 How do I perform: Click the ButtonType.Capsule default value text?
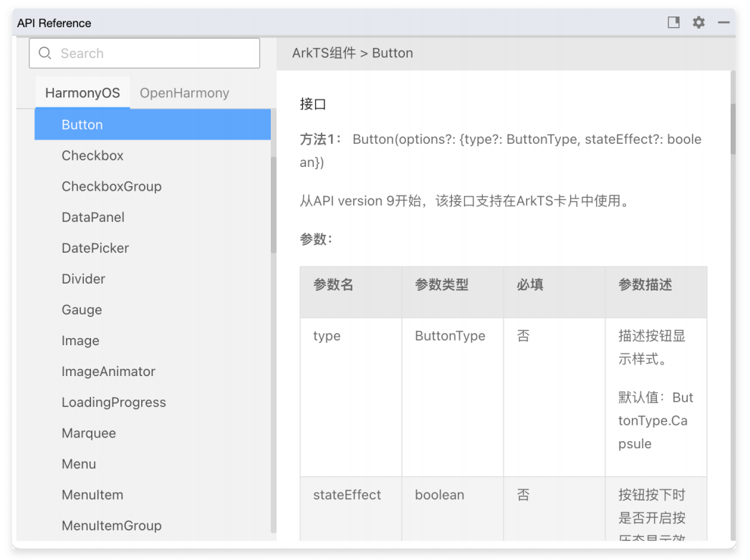coord(655,420)
